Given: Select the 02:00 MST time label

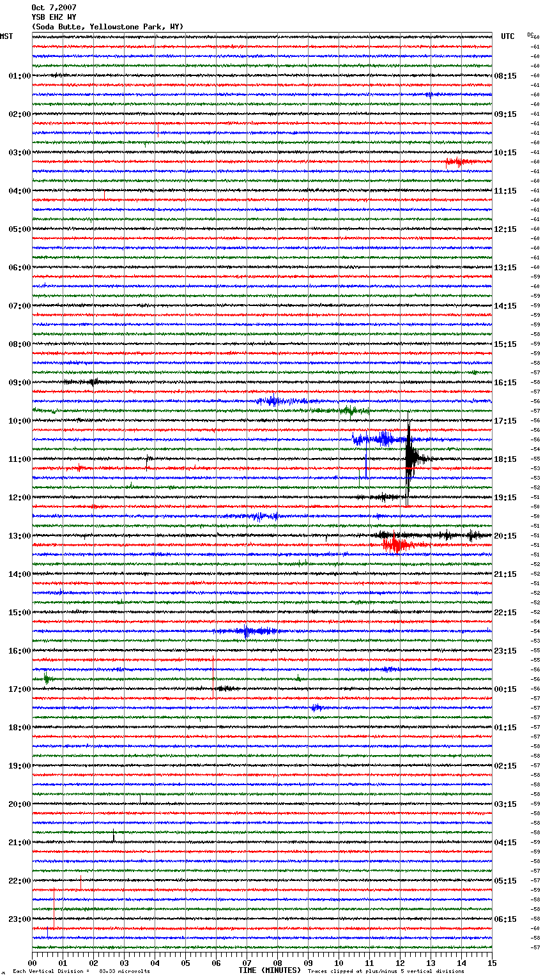Looking at the screenshot, I should [19, 114].
